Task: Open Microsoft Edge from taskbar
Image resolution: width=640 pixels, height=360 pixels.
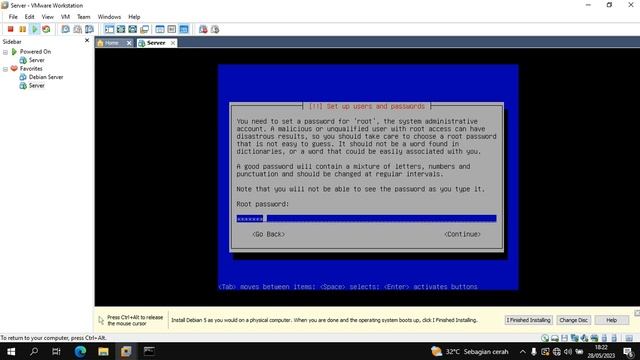Action: tap(80, 351)
